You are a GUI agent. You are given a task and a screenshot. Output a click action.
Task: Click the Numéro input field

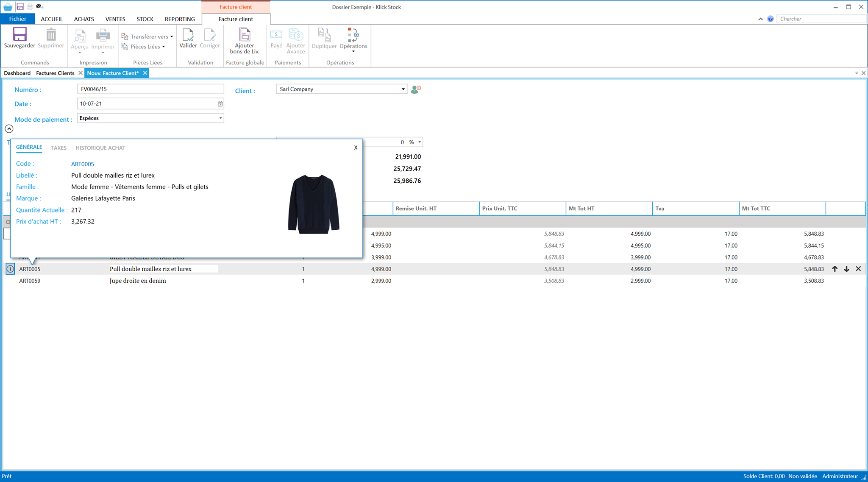[x=150, y=89]
